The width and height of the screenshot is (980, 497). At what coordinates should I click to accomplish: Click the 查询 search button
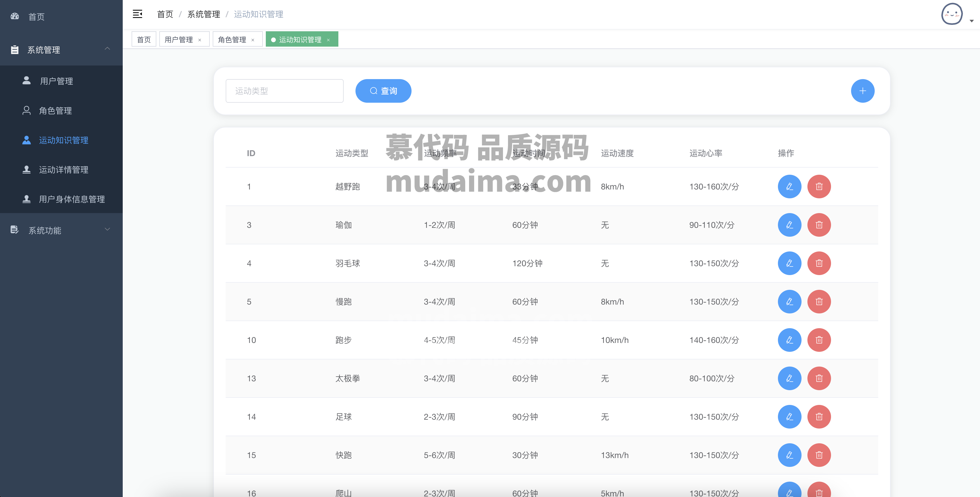pyautogui.click(x=383, y=91)
